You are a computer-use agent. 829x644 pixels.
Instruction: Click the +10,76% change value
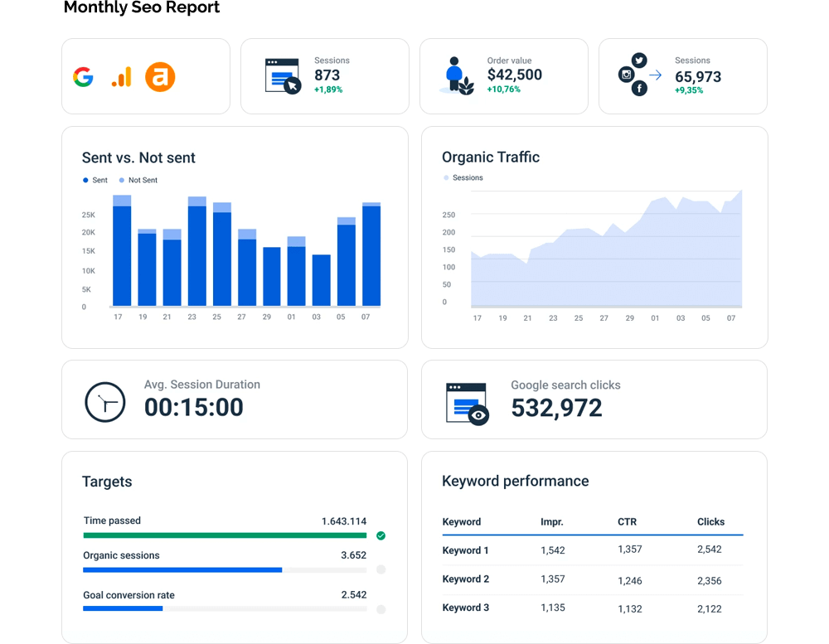[x=504, y=90]
